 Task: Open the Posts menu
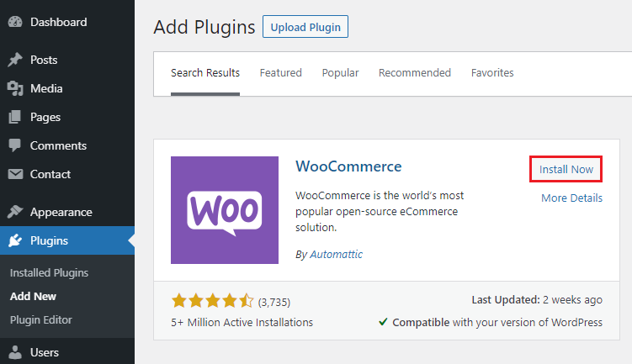pyautogui.click(x=44, y=60)
